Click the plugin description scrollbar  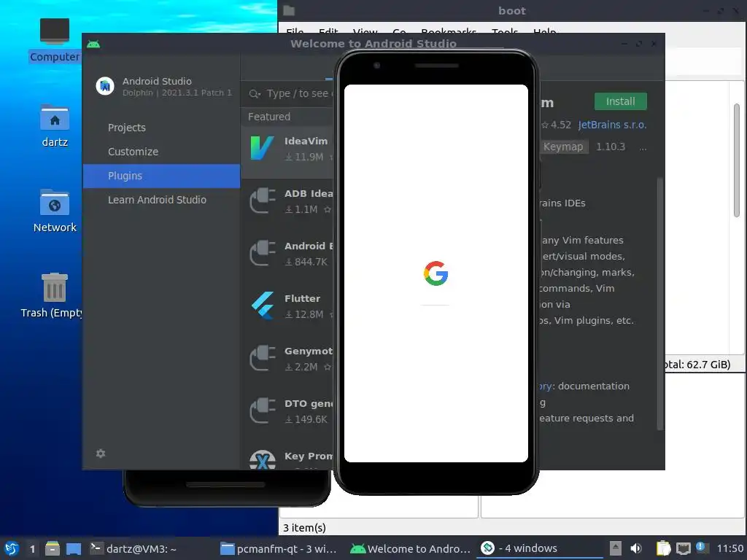(x=659, y=303)
